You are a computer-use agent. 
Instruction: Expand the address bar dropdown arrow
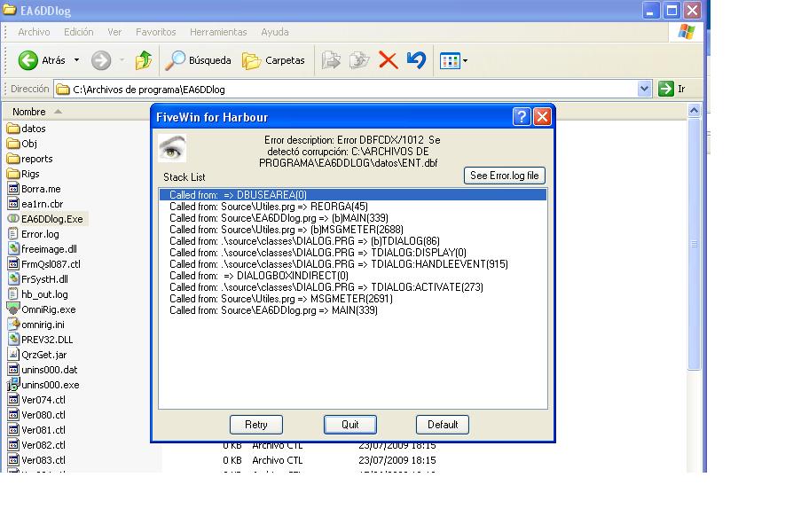pos(645,89)
